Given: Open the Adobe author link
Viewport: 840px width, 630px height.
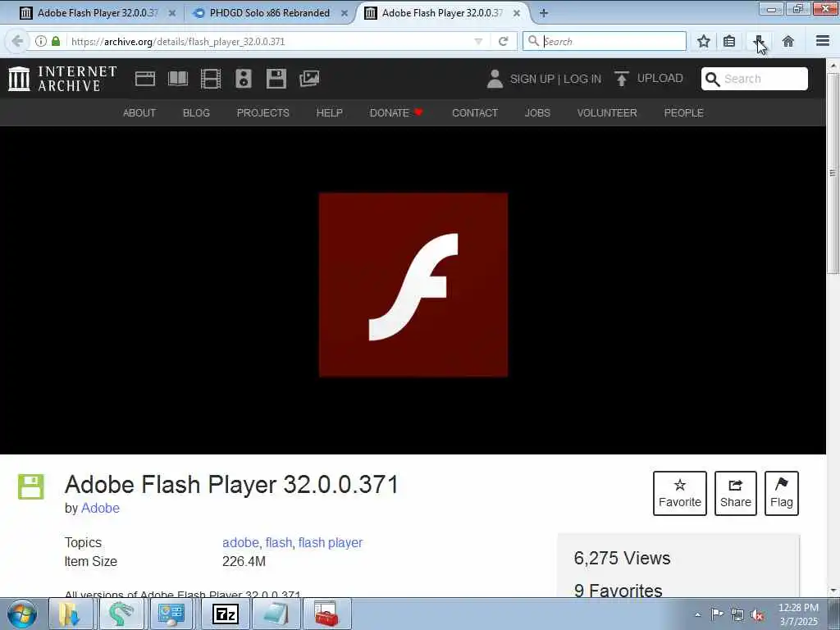Looking at the screenshot, I should (100, 508).
